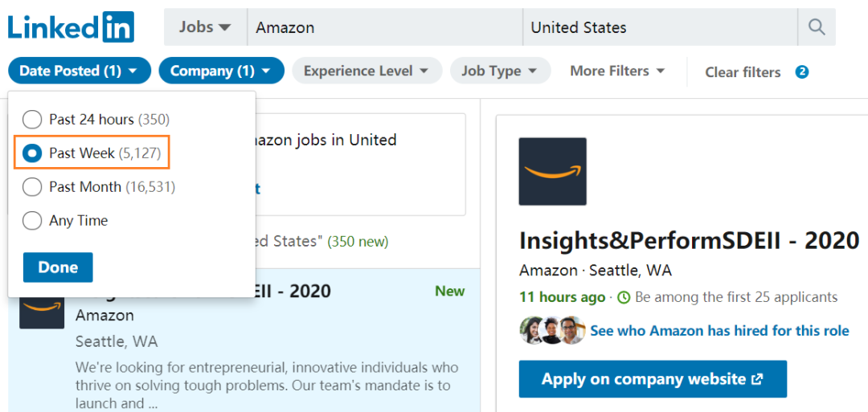Collapse the Date Posted filter dropdown

coord(80,71)
